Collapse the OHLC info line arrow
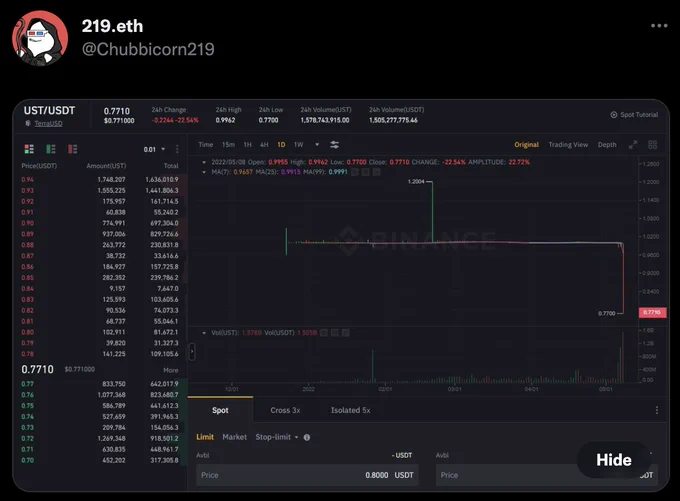 [x=204, y=162]
